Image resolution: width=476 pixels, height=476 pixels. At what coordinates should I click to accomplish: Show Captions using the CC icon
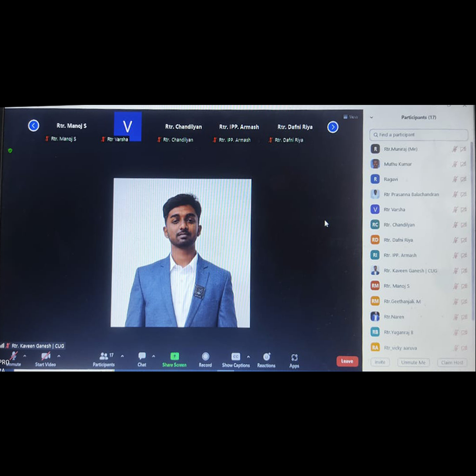coord(236,357)
